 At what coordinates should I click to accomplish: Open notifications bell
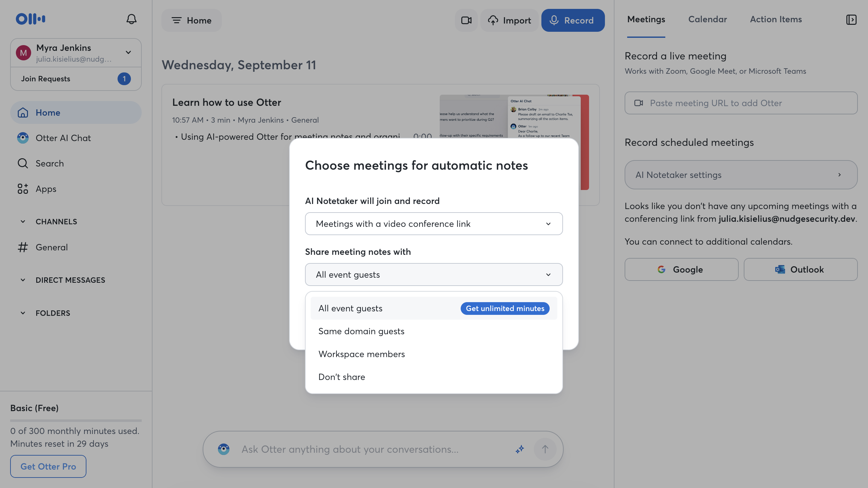click(x=132, y=19)
